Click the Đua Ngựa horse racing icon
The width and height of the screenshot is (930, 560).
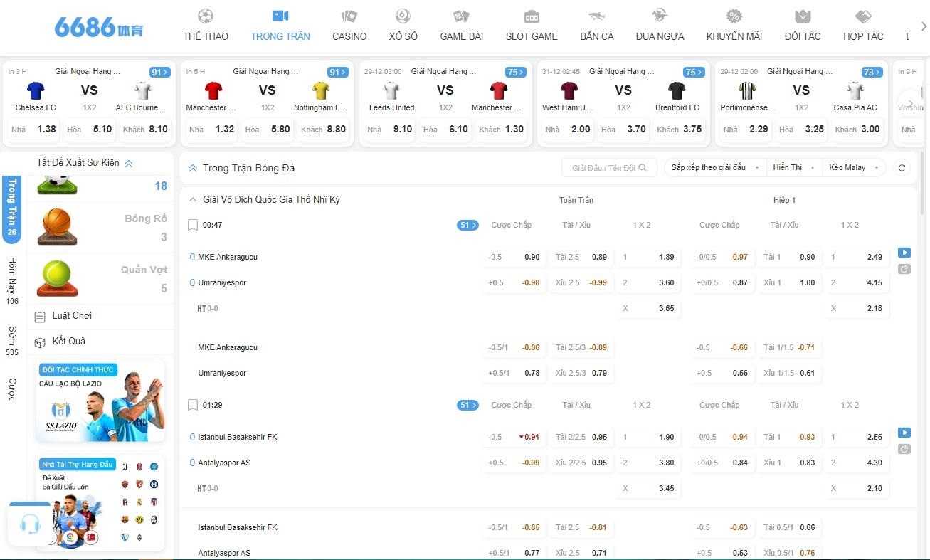(660, 16)
